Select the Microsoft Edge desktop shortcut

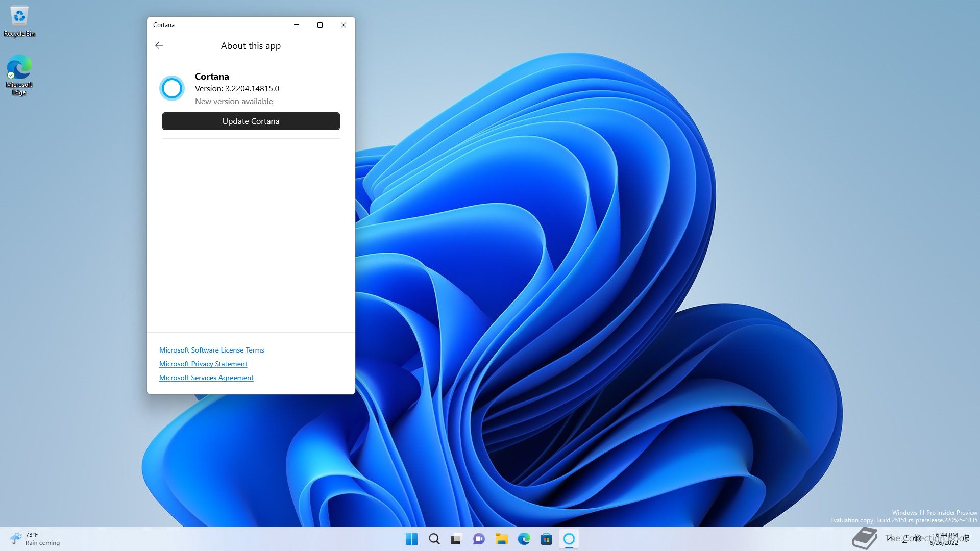[x=19, y=75]
